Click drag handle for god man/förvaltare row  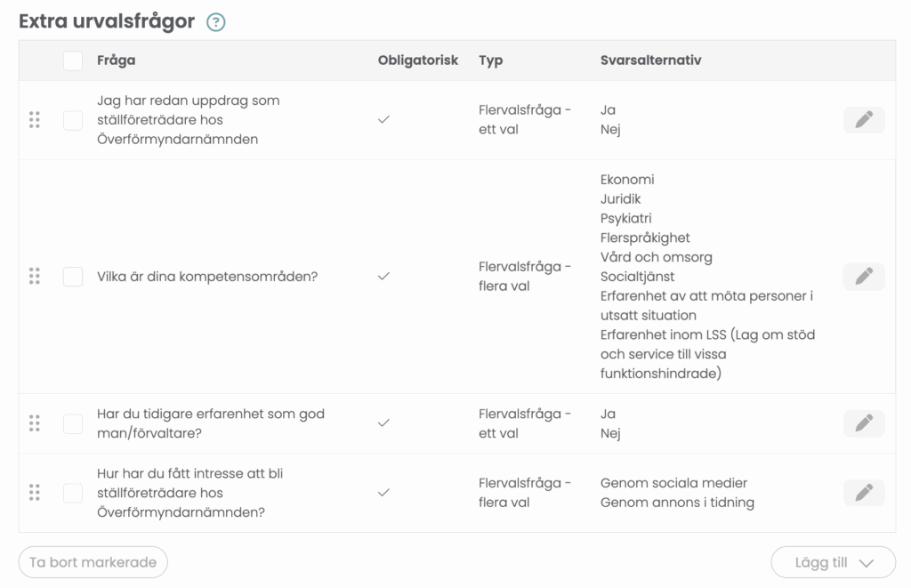pos(35,423)
